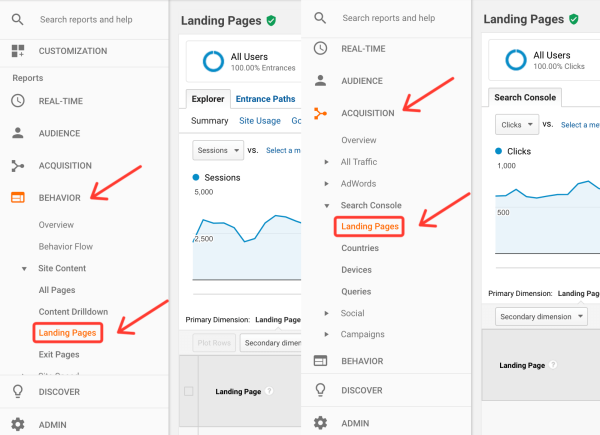Click search magnifier icon in right panel
This screenshot has height=435, width=600.
pyautogui.click(x=320, y=18)
